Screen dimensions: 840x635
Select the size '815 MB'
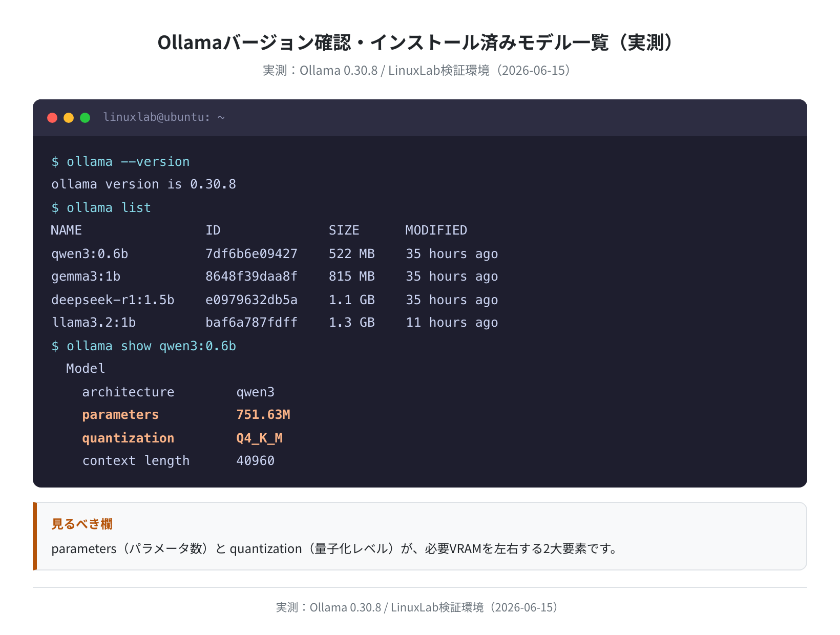coord(352,277)
